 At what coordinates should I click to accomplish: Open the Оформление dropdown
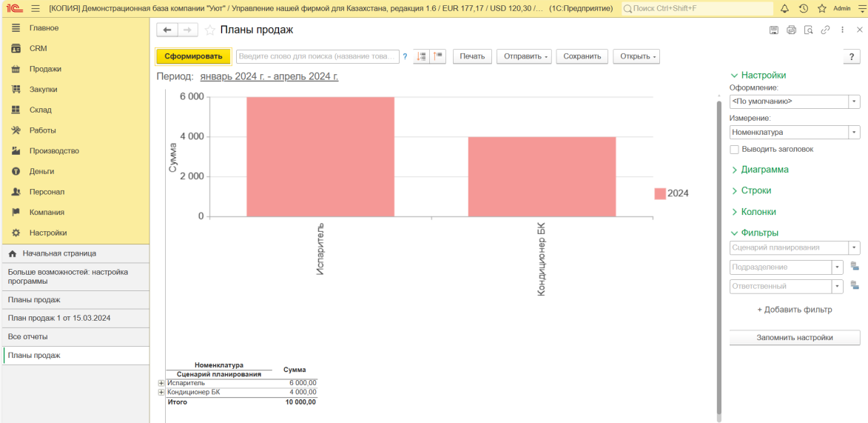(854, 101)
